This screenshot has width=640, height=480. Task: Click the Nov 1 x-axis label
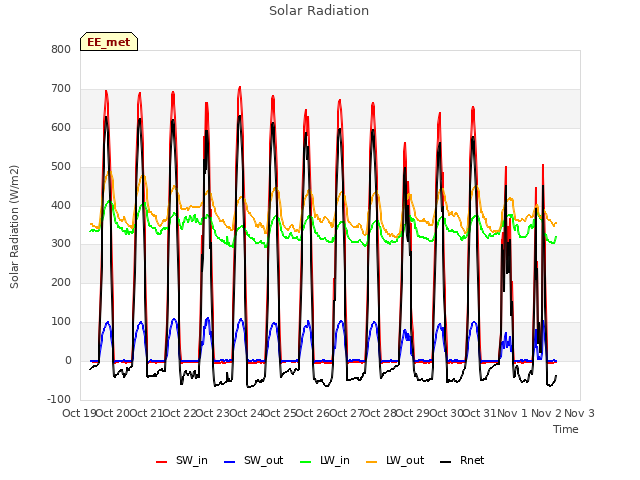click(513, 413)
